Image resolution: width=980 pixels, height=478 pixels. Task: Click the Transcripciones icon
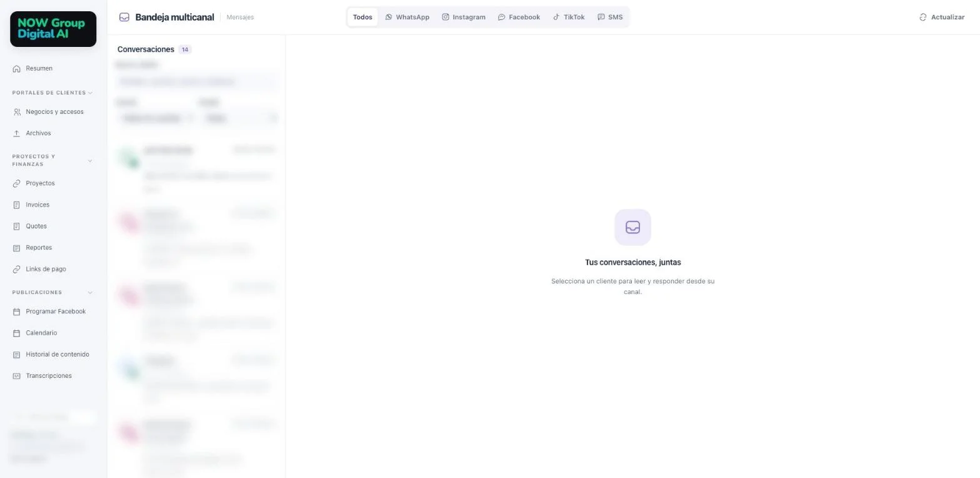pos(17,376)
